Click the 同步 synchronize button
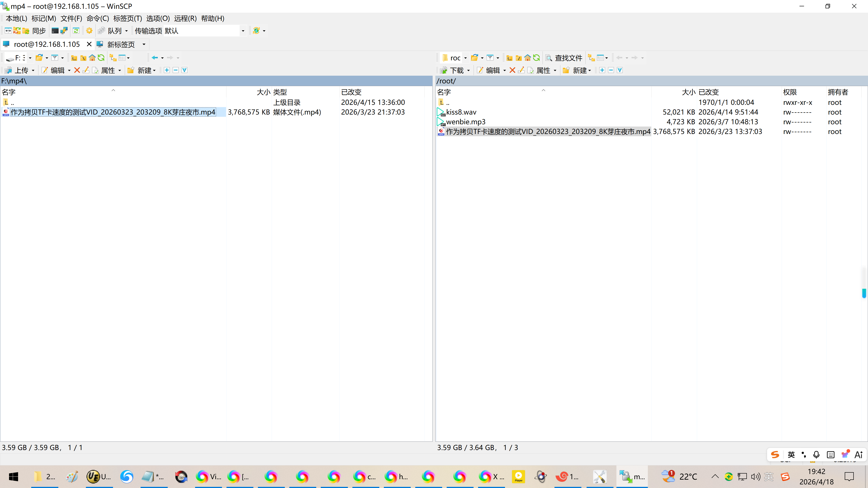The height and width of the screenshot is (488, 868). (x=39, y=31)
